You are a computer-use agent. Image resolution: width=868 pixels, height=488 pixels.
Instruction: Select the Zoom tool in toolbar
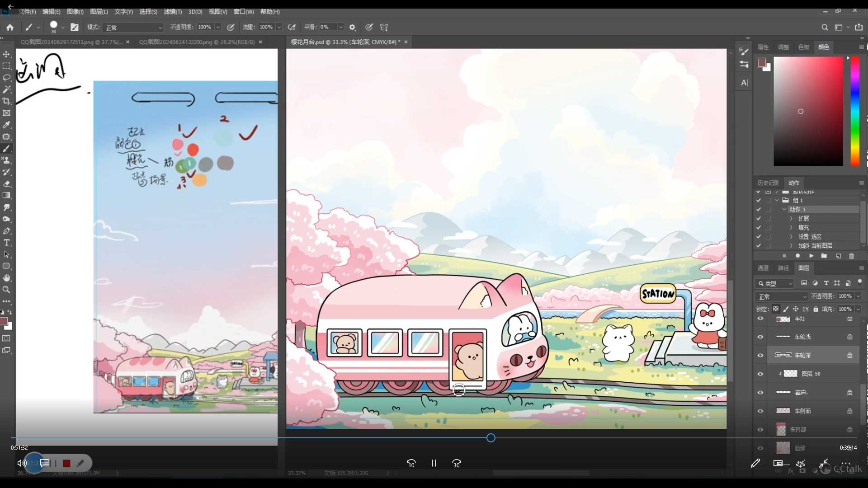pyautogui.click(x=6, y=290)
